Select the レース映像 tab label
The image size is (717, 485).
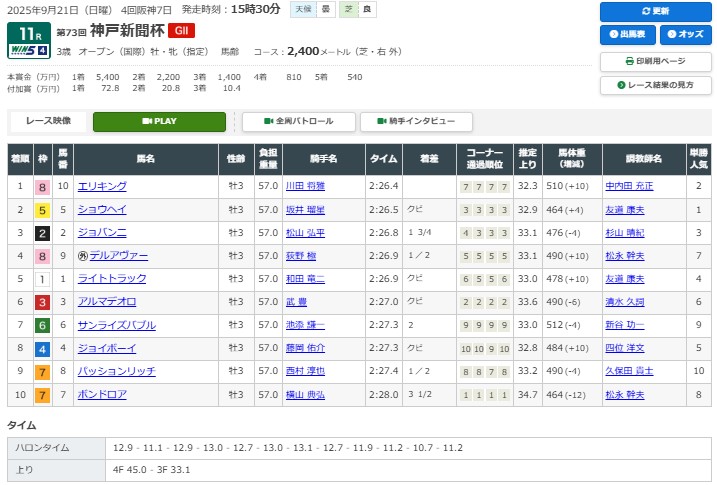[48, 121]
